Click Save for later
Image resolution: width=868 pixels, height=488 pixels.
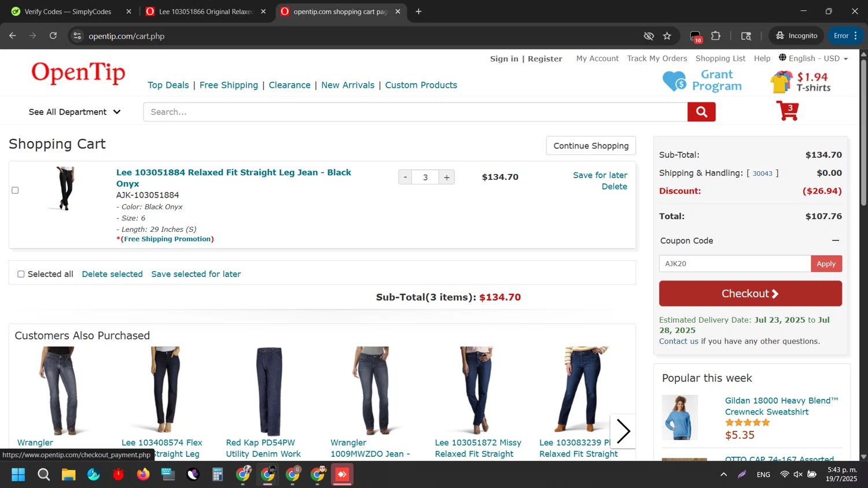click(x=600, y=175)
